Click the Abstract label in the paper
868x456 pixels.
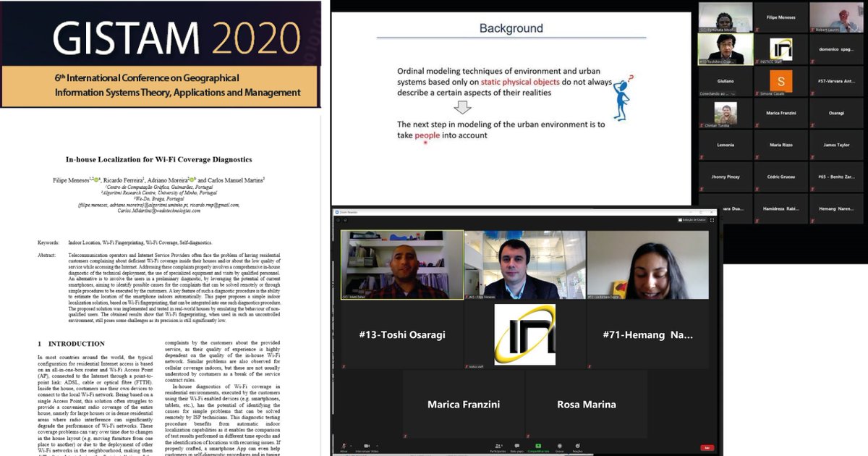click(x=48, y=256)
